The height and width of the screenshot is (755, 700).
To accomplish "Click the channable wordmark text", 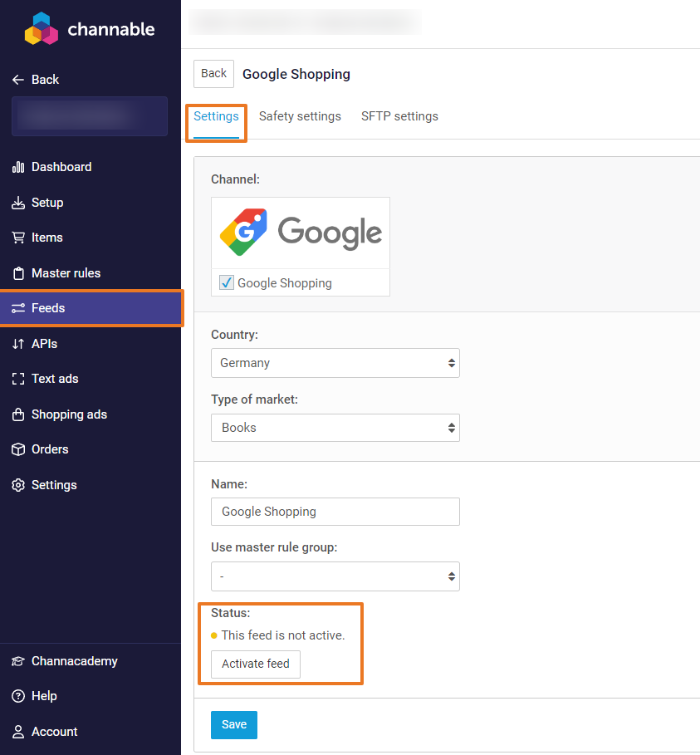I will click(111, 29).
